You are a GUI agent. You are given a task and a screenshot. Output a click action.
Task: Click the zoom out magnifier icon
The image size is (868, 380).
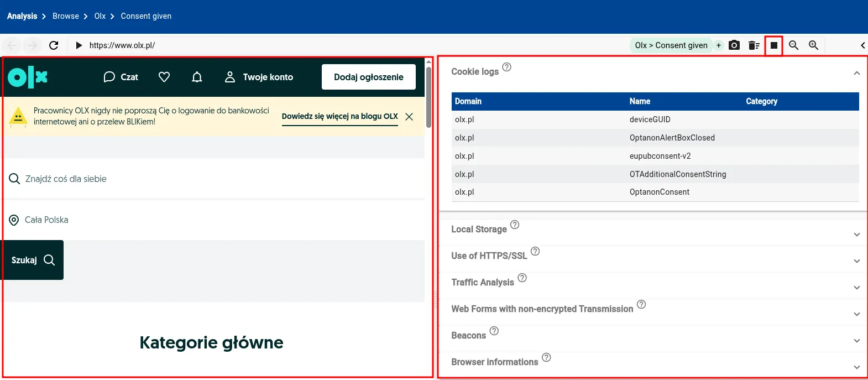click(793, 45)
